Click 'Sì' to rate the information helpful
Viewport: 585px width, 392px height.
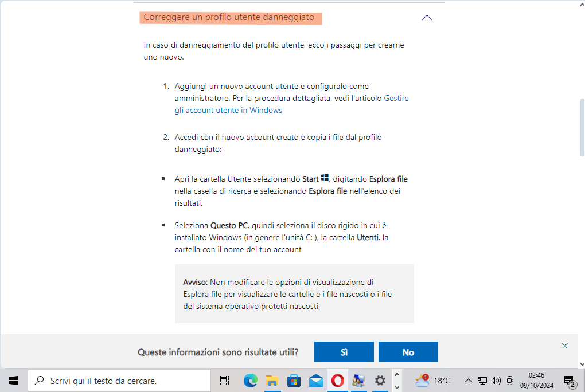click(x=344, y=351)
